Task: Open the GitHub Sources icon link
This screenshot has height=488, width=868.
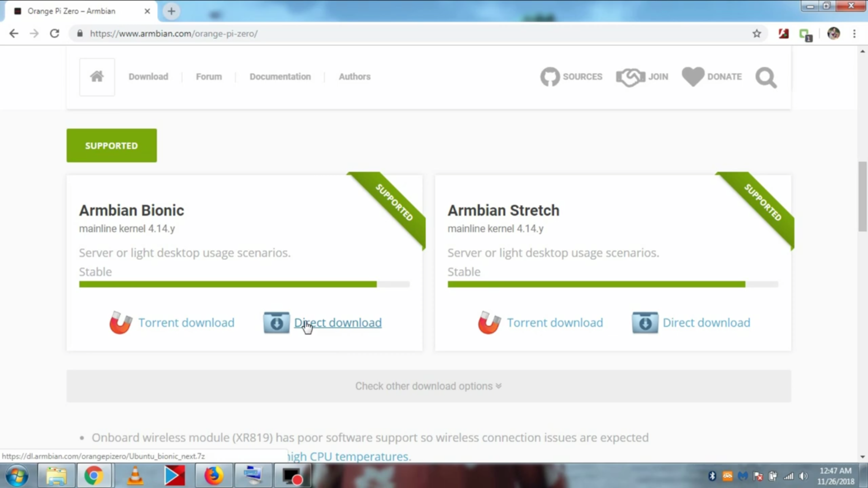Action: coord(550,77)
